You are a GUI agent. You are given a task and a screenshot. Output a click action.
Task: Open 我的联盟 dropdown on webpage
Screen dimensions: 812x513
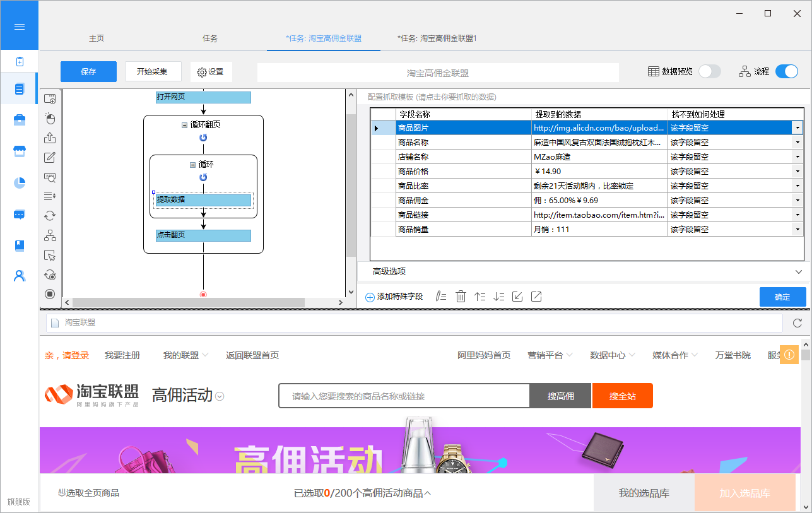[x=185, y=355]
